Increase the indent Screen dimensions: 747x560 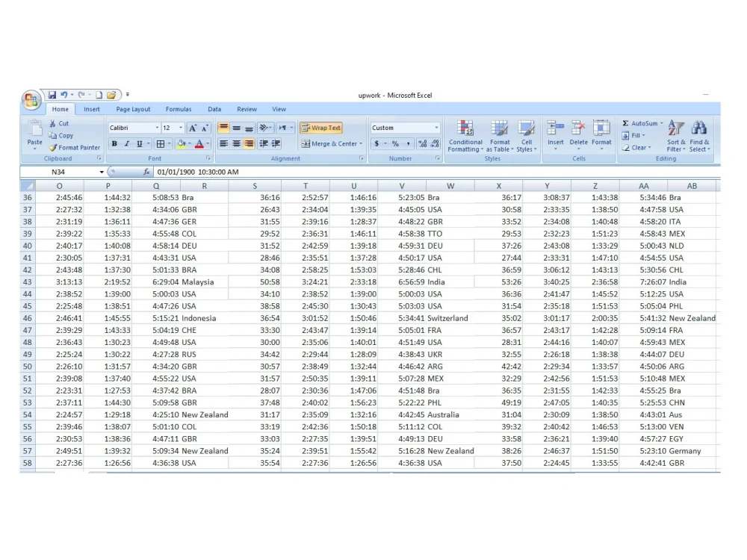pos(276,144)
